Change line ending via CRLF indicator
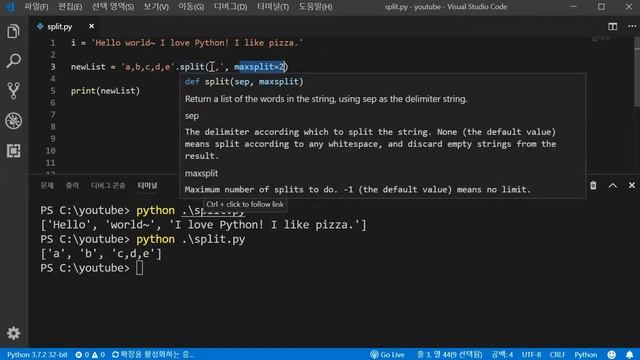 [x=557, y=355]
